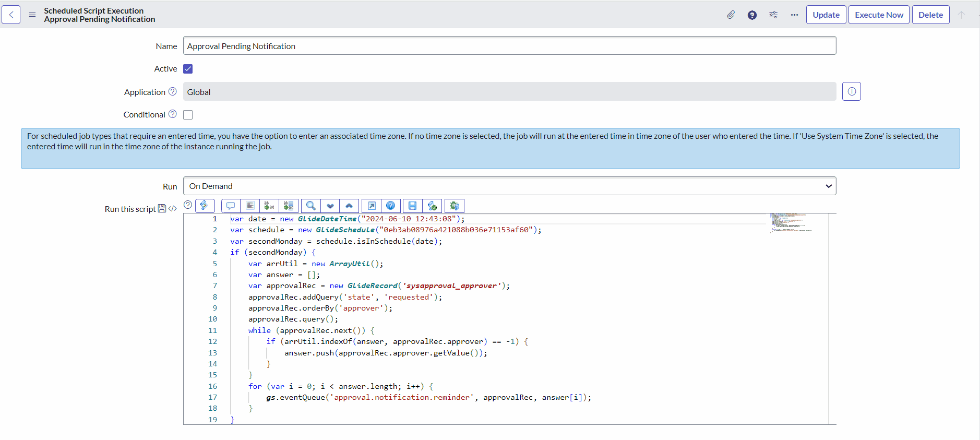Open the Run dropdown showing On Demand
This screenshot has width=980, height=440.
509,186
